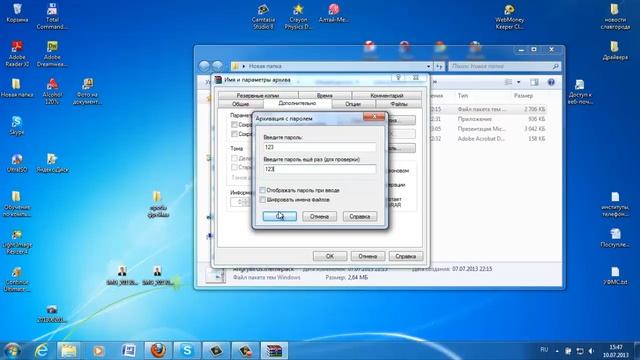
Task: Switch to Skype in the taskbar
Action: [x=187, y=350]
